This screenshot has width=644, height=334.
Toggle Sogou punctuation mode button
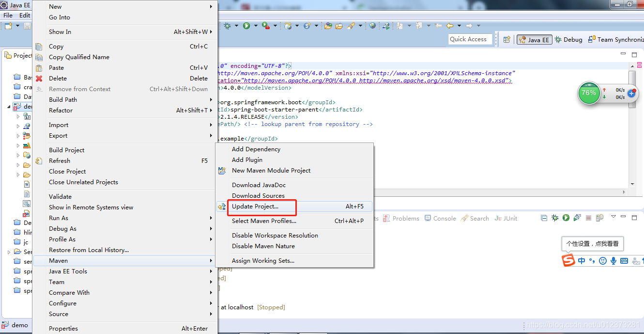tap(592, 261)
